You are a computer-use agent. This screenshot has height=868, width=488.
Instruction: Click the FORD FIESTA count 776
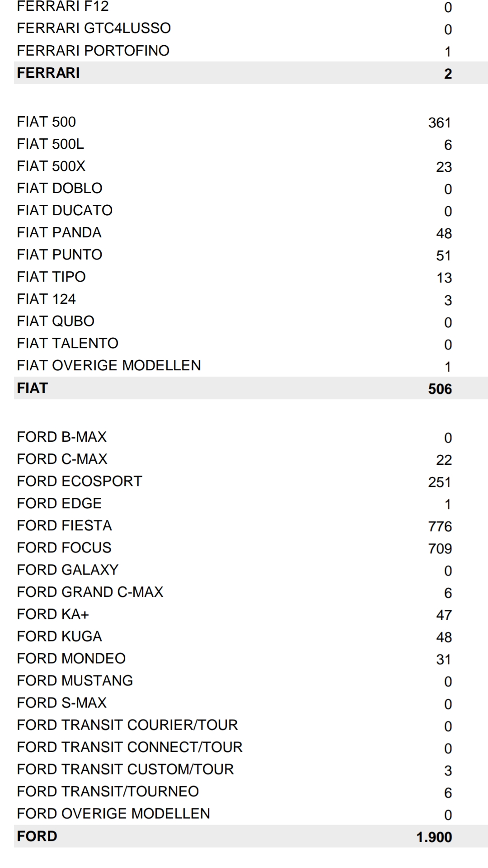(x=440, y=526)
